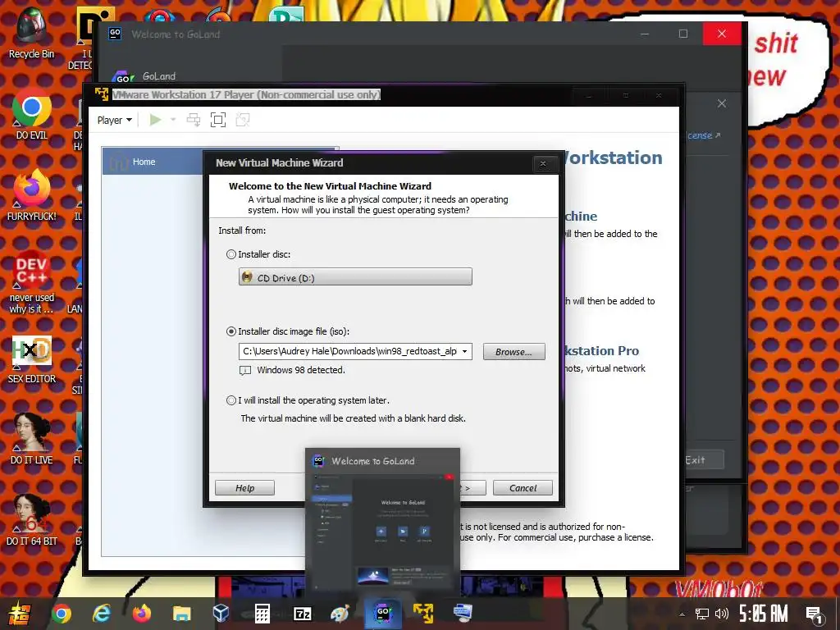Open Firefox from the taskbar
The height and width of the screenshot is (630, 840).
pyautogui.click(x=141, y=614)
